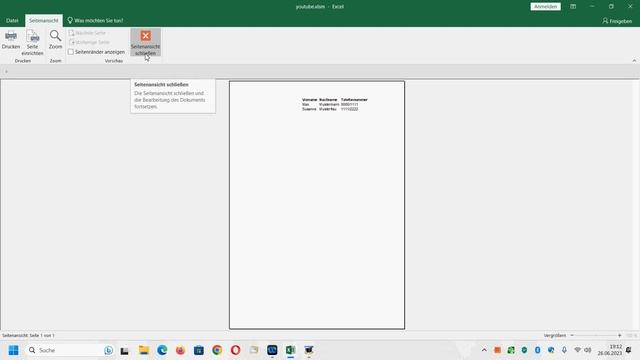Open Task View on the taskbar
640x360 pixels.
coord(124,351)
